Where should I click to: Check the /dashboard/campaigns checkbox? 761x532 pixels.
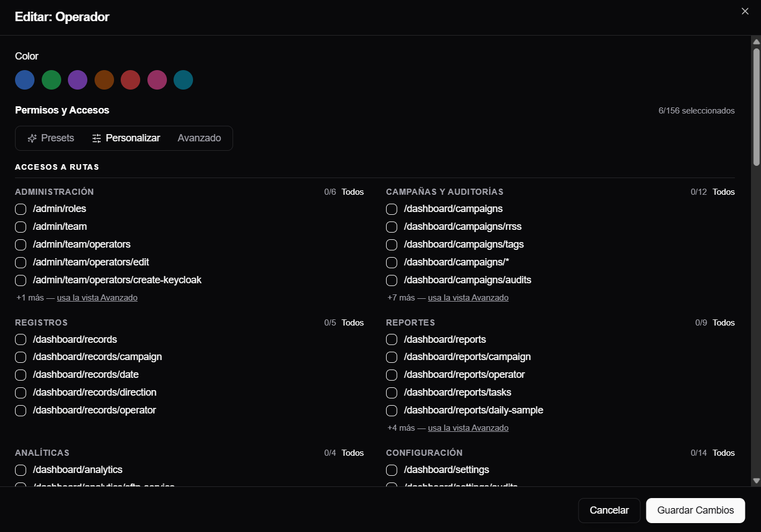(392, 209)
